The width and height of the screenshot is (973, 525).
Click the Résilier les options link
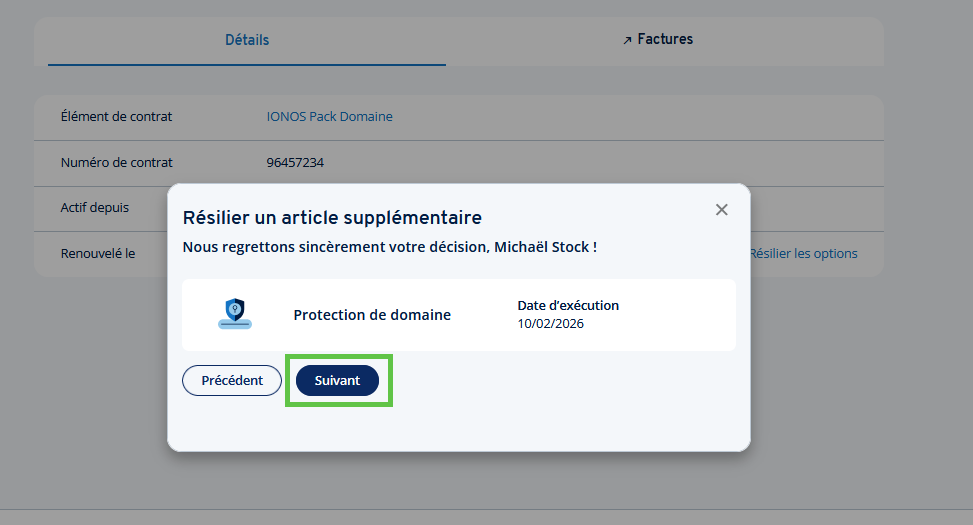803,254
